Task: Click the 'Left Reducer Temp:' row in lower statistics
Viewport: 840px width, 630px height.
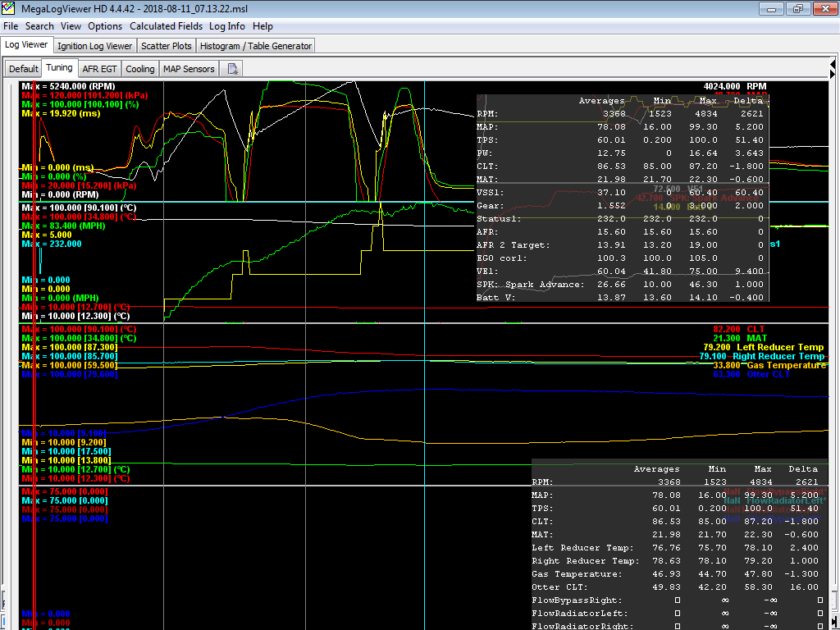Action: click(676, 548)
